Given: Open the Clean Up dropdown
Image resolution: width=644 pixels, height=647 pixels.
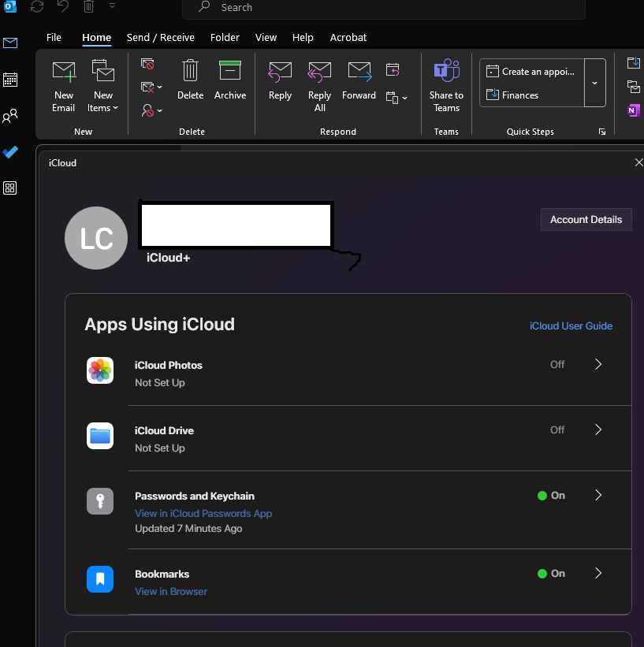Looking at the screenshot, I should pos(151,87).
